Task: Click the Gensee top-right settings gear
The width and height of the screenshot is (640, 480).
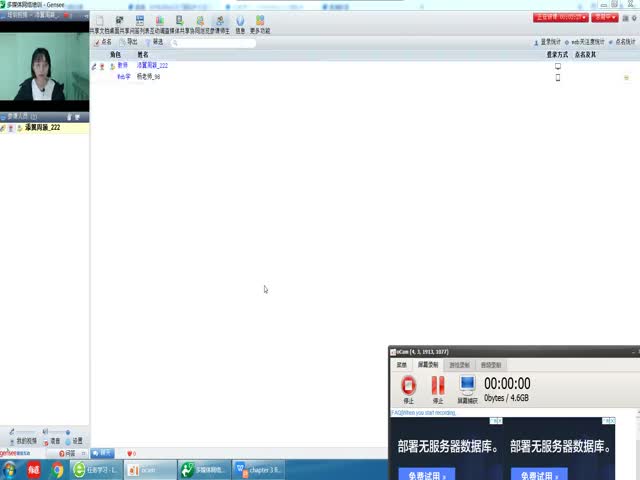Action: pos(634,18)
